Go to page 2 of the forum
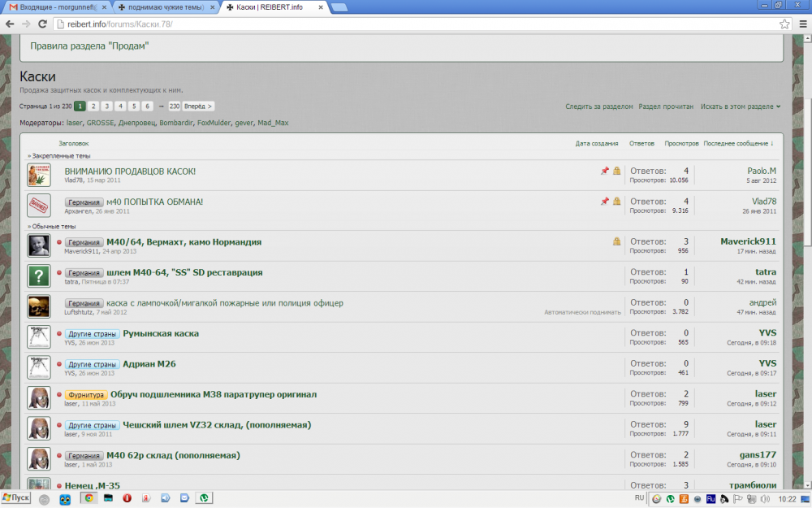Viewport: 812px width, 508px height. pyautogui.click(x=93, y=106)
